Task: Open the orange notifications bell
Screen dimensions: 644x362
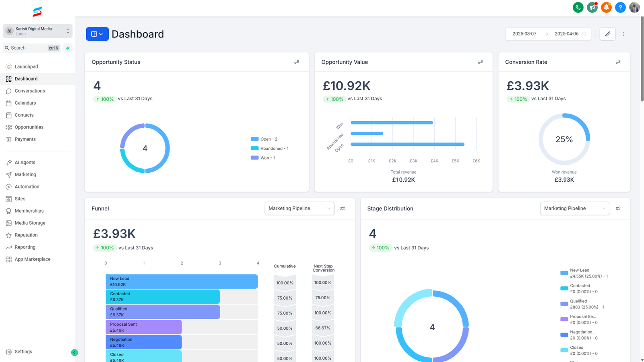Action: point(606,7)
